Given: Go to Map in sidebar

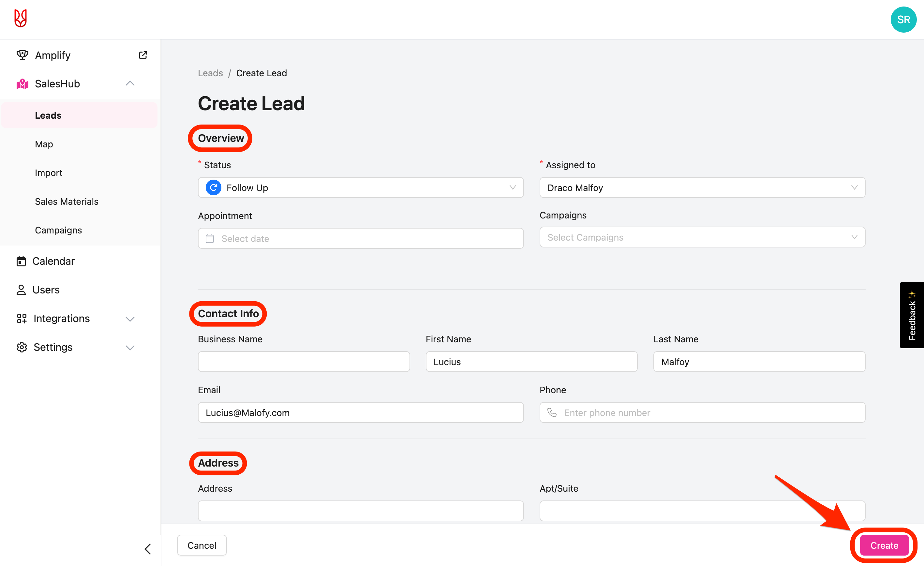Looking at the screenshot, I should (44, 144).
